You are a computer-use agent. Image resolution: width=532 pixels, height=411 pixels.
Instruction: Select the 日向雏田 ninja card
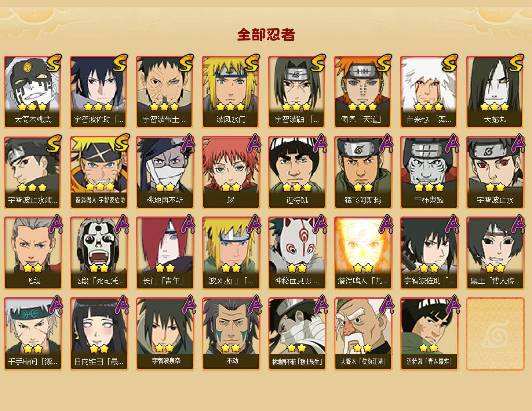99,334
